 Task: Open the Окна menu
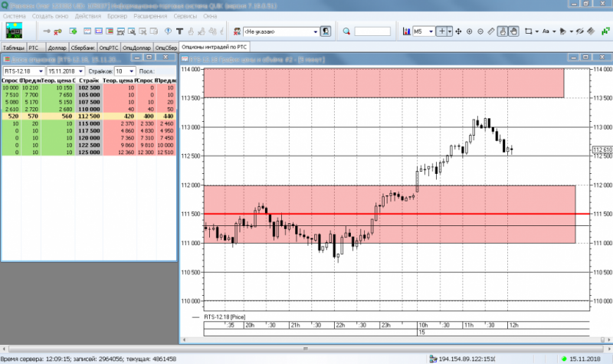click(210, 16)
